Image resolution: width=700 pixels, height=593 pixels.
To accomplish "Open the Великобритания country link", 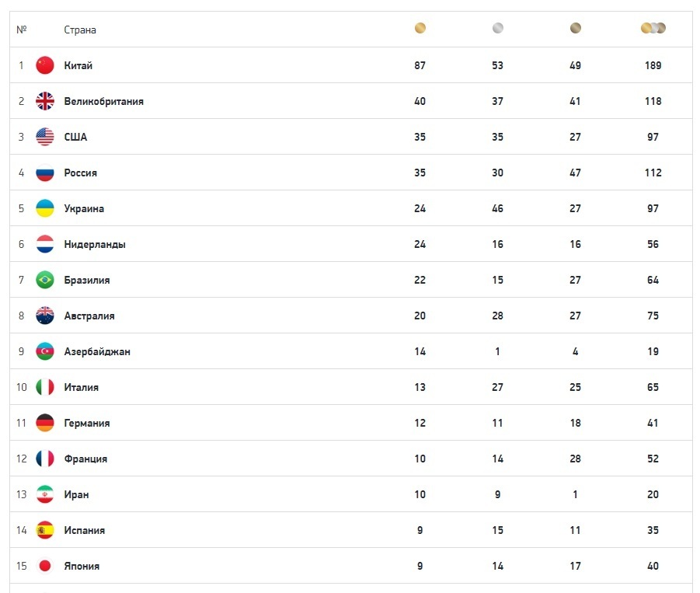I will [103, 101].
